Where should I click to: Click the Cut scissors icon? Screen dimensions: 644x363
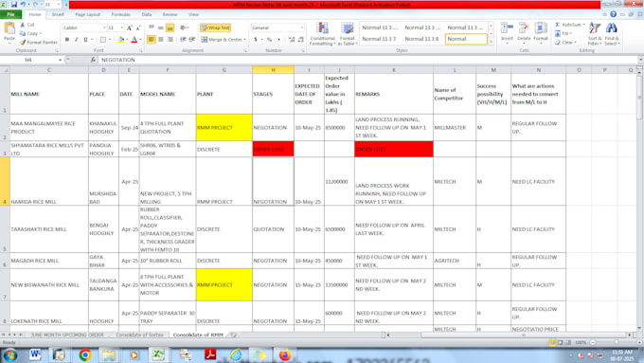pyautogui.click(x=23, y=25)
